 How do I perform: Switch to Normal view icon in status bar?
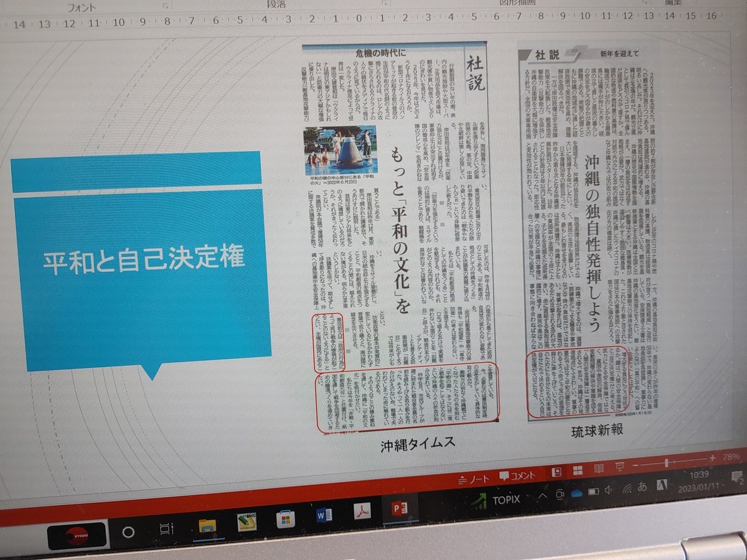coord(558,472)
